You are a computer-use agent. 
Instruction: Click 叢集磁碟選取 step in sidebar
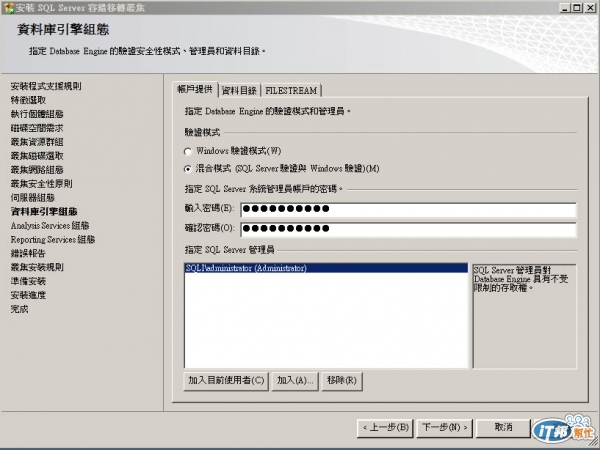click(x=37, y=156)
